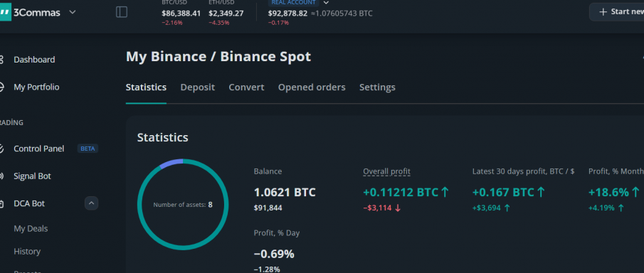The width and height of the screenshot is (644, 273).
Task: Click the Control Panel icon
Action: pos(1,149)
